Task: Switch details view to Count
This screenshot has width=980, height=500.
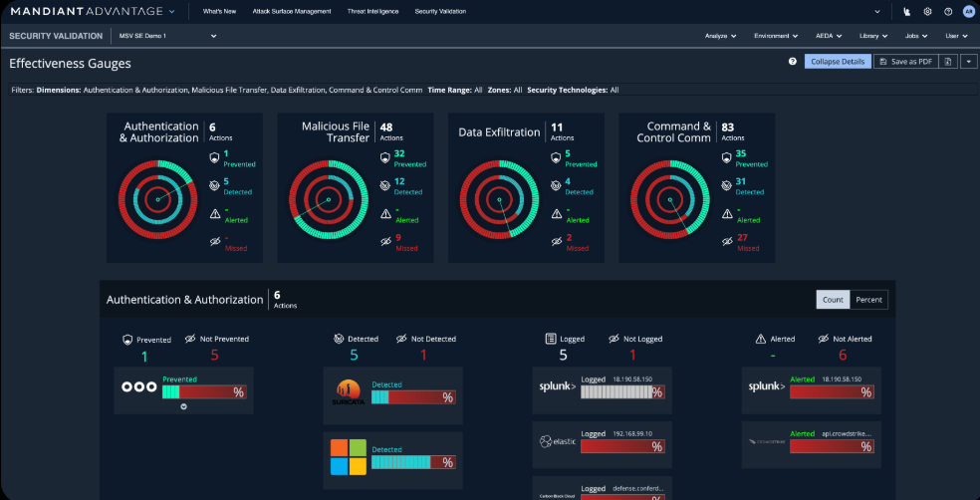Action: (x=833, y=300)
